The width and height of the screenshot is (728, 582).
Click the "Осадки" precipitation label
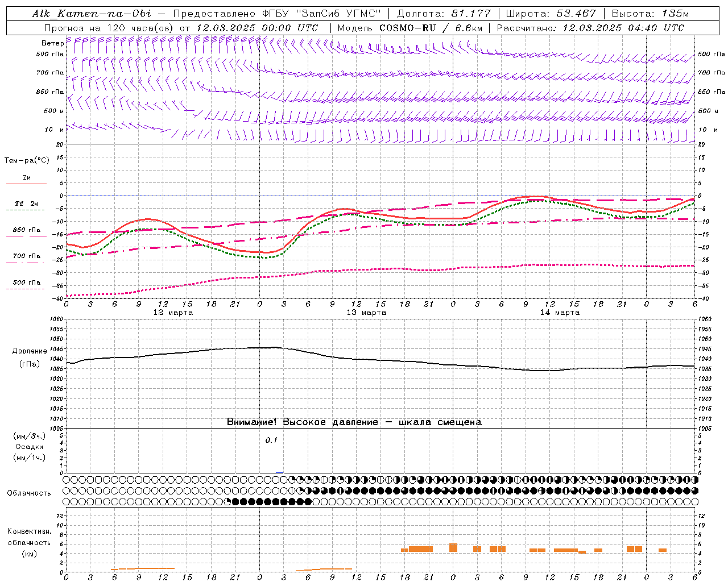point(30,447)
